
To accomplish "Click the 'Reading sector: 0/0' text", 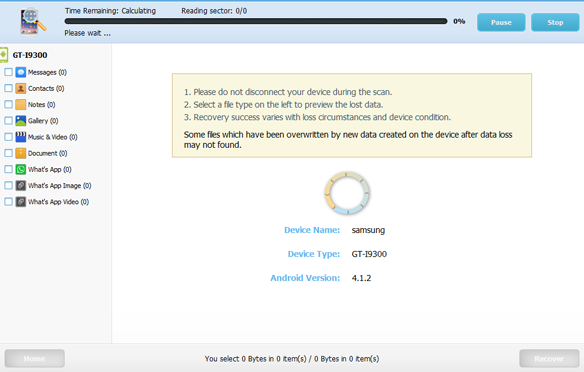I will [214, 11].
